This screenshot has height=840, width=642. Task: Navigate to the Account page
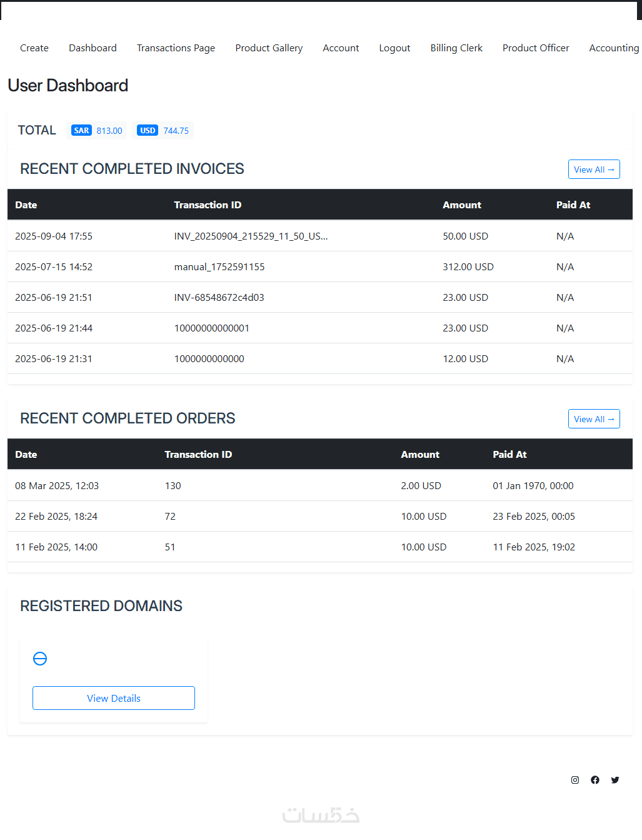[x=341, y=48]
